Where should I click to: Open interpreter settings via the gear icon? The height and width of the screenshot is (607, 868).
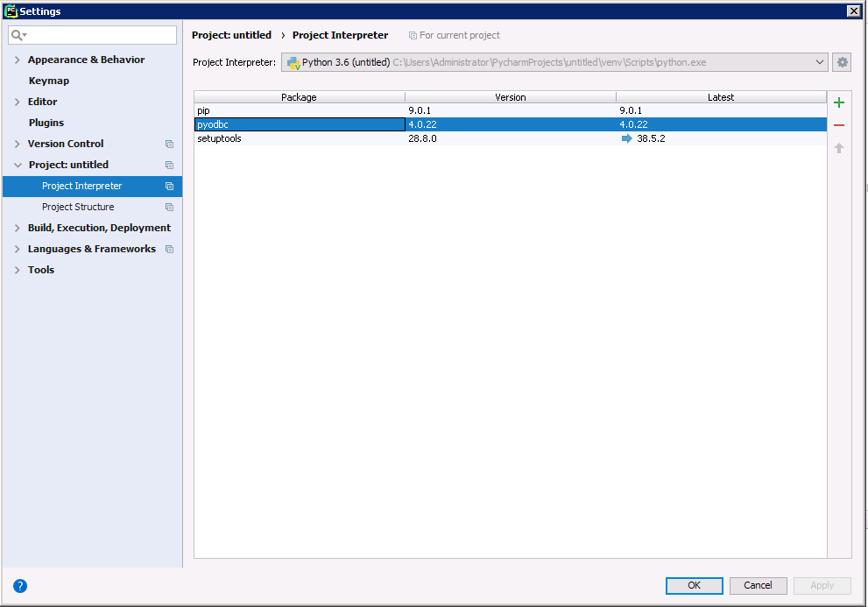(x=841, y=62)
